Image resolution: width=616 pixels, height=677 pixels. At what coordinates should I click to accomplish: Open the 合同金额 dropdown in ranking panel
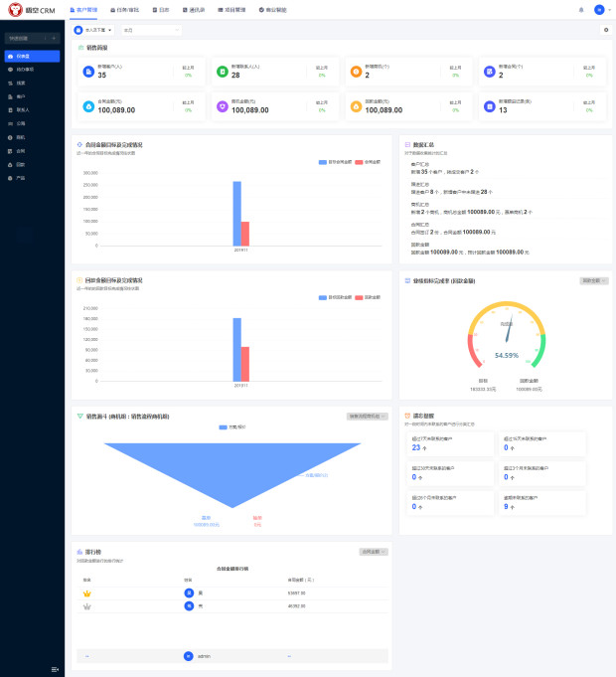coord(373,551)
